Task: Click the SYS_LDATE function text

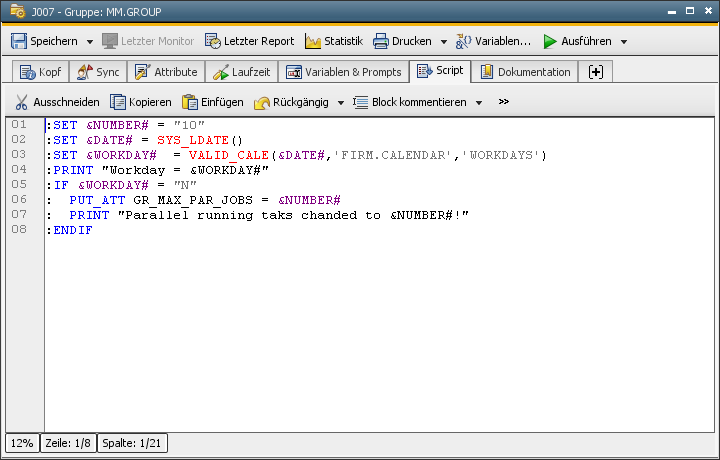Action: click(x=193, y=140)
